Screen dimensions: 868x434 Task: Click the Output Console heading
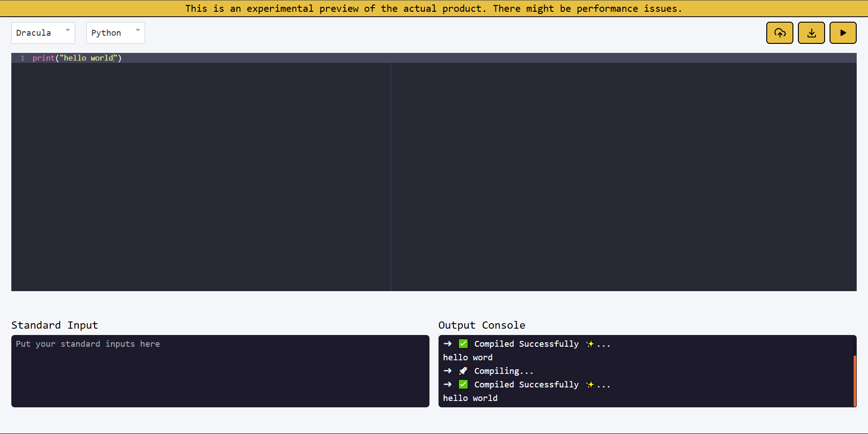481,325
